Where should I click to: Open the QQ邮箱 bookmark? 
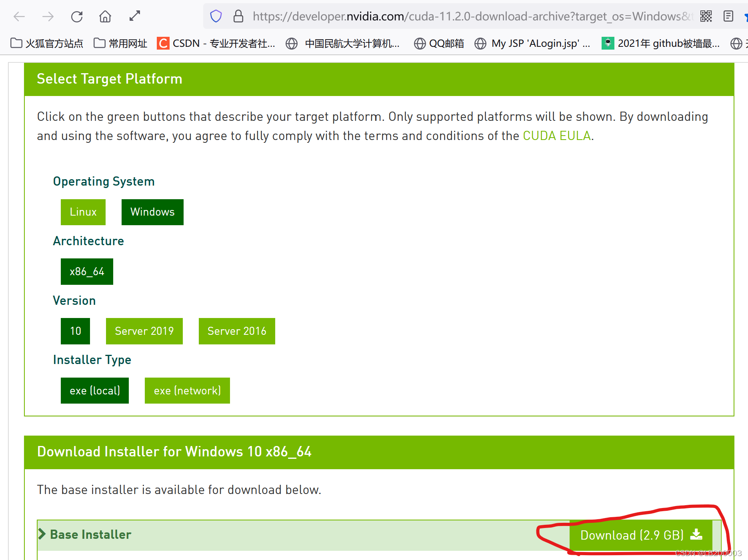tap(439, 43)
